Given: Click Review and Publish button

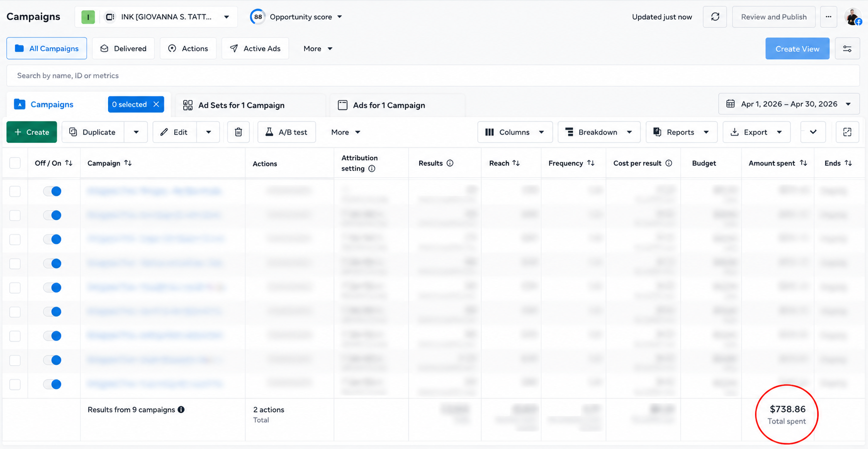Looking at the screenshot, I should (x=773, y=17).
